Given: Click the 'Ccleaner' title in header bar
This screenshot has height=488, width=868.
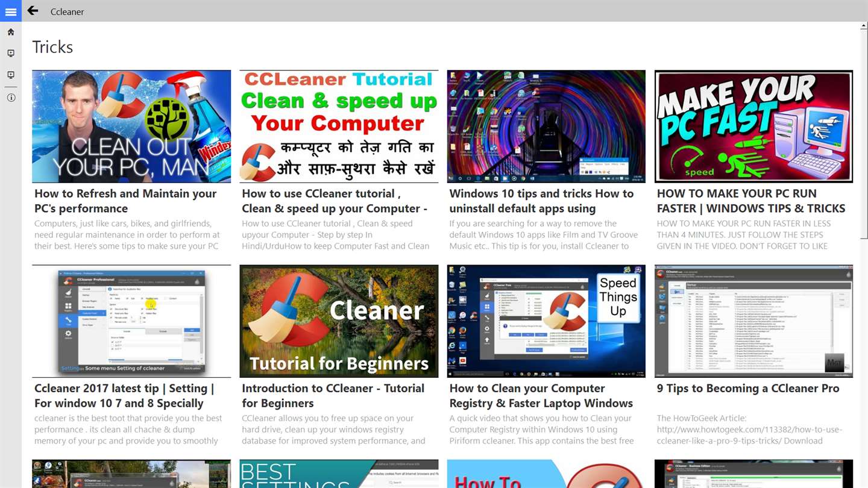Looking at the screenshot, I should [x=68, y=11].
